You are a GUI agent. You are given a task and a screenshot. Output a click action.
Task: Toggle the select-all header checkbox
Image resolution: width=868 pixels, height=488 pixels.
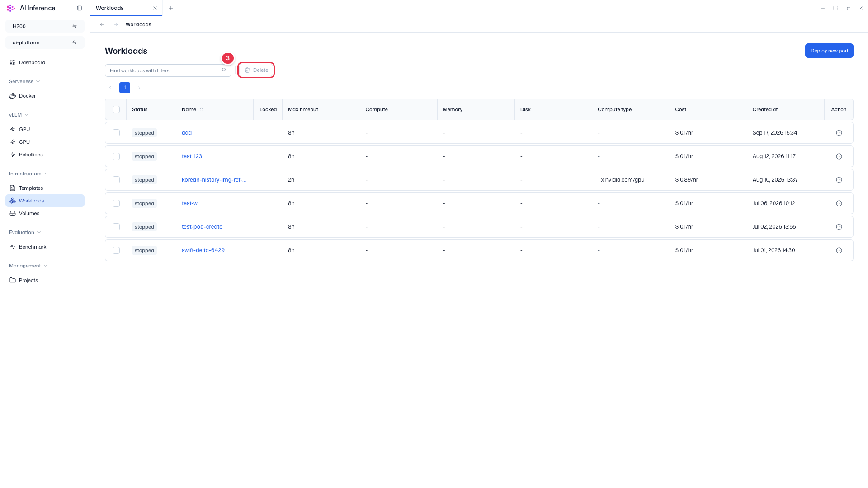(x=116, y=109)
